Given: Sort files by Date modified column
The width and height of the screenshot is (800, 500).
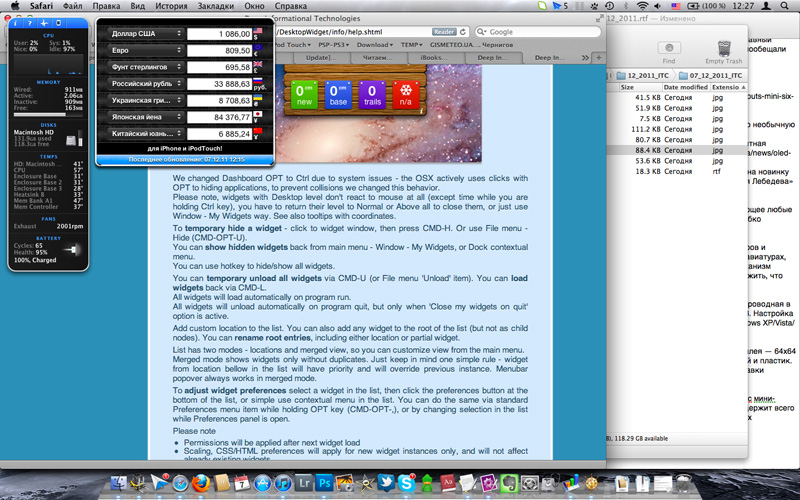Looking at the screenshot, I should point(685,87).
